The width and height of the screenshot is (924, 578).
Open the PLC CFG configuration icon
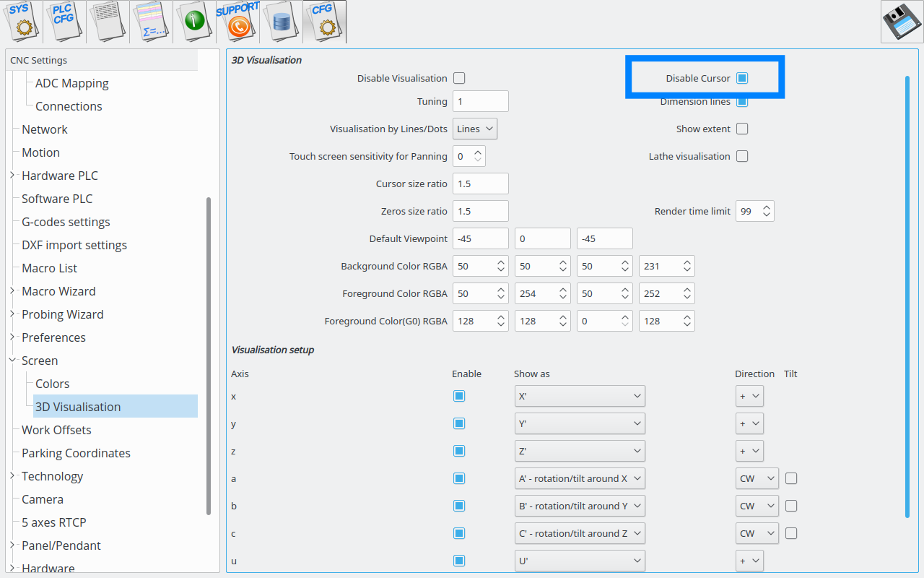coord(64,22)
